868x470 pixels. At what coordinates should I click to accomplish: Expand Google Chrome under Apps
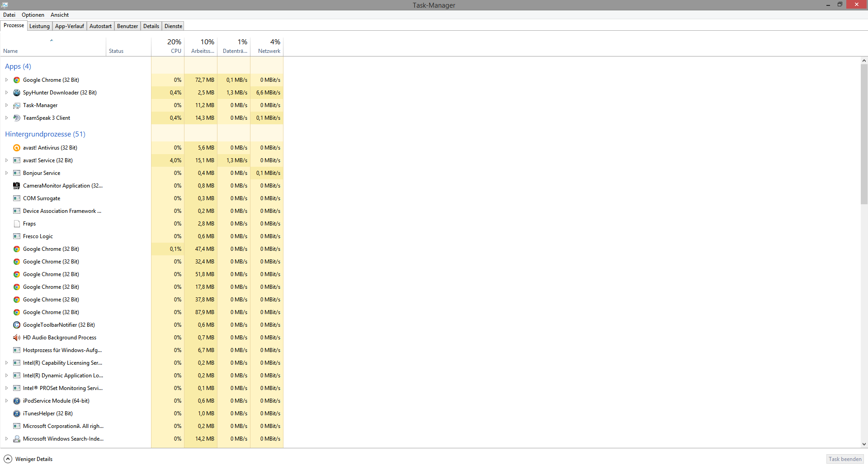[6, 80]
